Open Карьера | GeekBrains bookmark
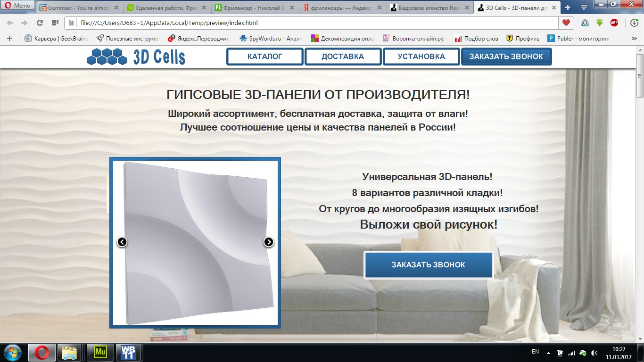The image size is (644, 362). 56,39
